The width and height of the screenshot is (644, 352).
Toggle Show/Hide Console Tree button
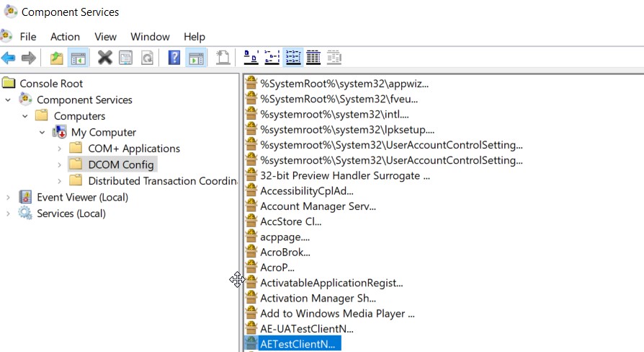78,58
